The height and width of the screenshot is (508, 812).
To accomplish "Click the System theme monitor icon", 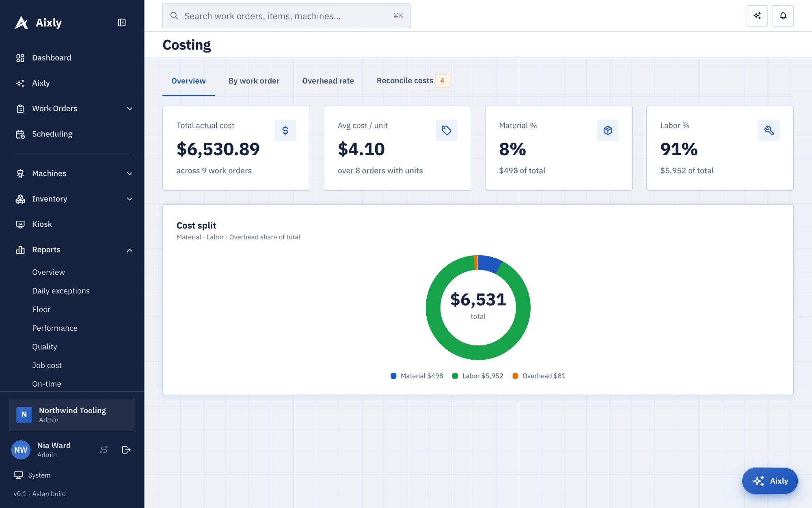I will tap(19, 475).
